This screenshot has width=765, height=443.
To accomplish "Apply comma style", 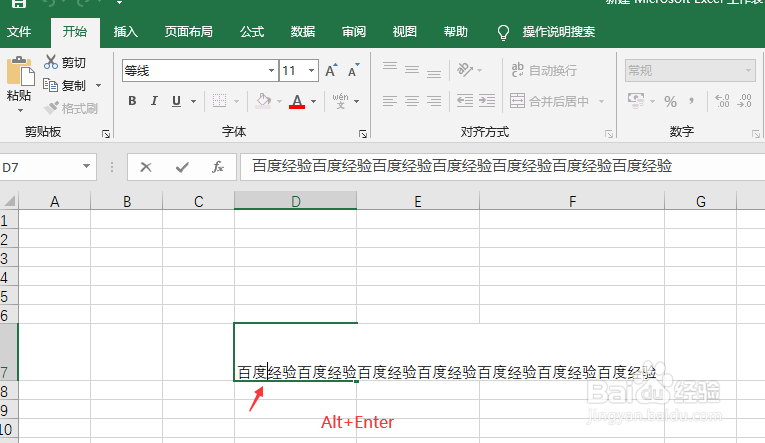I will [x=691, y=101].
